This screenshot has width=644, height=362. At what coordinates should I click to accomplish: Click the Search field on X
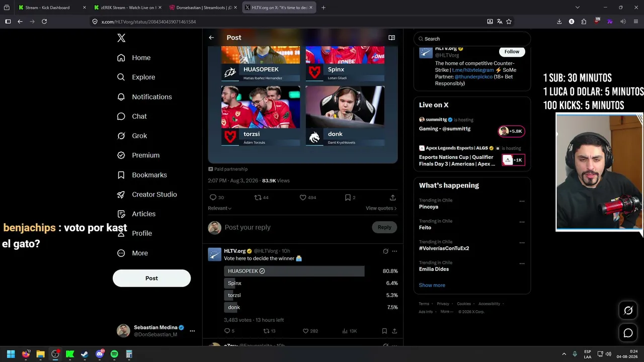[472, 39]
